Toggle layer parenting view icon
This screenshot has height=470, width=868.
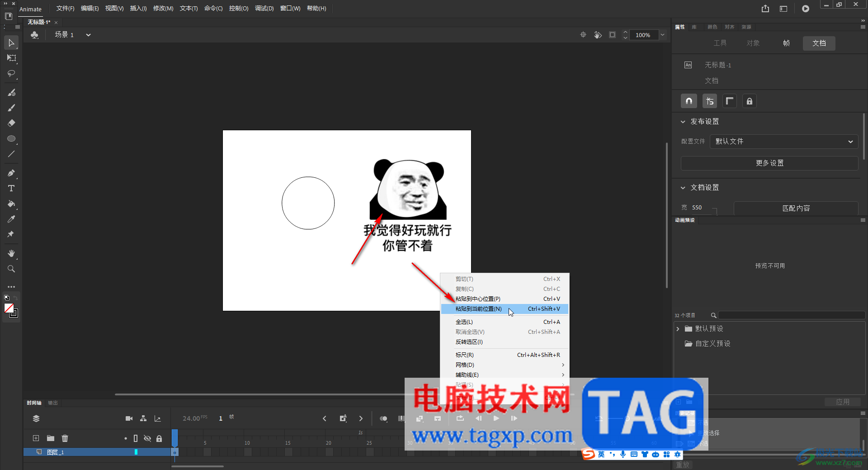coord(143,418)
